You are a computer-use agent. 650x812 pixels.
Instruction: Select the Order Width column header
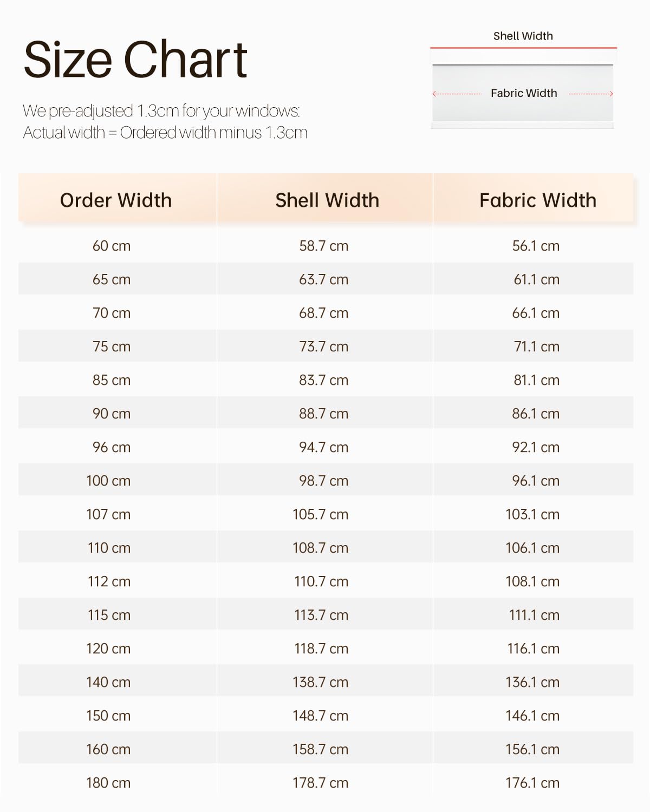(116, 200)
